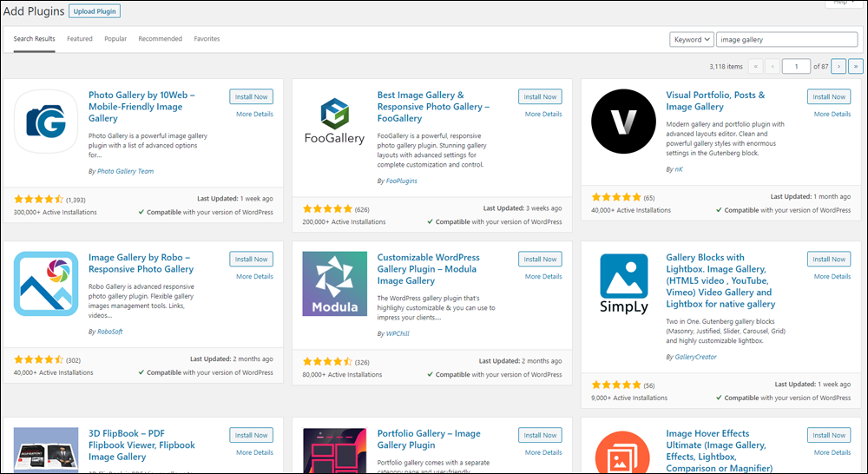Click the 3D FlipBook plugin thumbnail
868x474 pixels.
(x=46, y=451)
